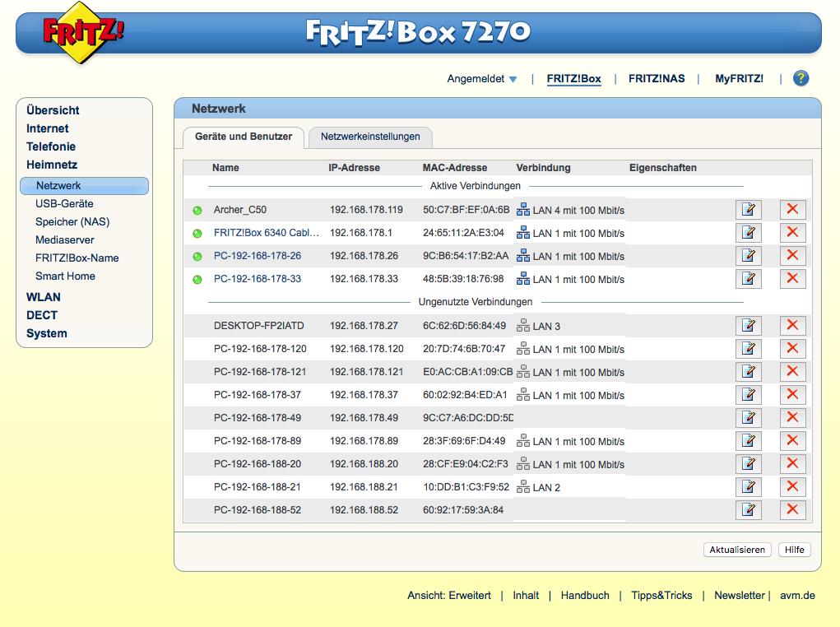This screenshot has height=627, width=840.
Task: Delete the PC-192-168-188-20 entry
Action: coord(792,463)
